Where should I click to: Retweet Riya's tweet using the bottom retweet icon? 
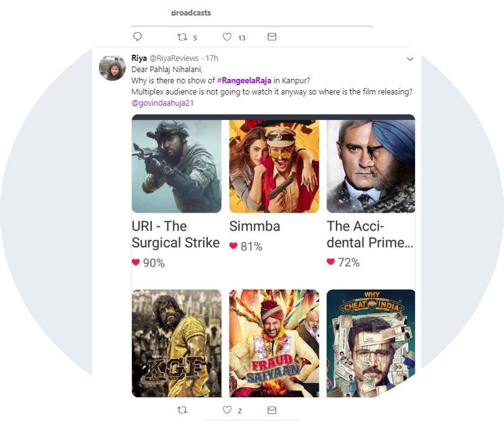pos(182,410)
